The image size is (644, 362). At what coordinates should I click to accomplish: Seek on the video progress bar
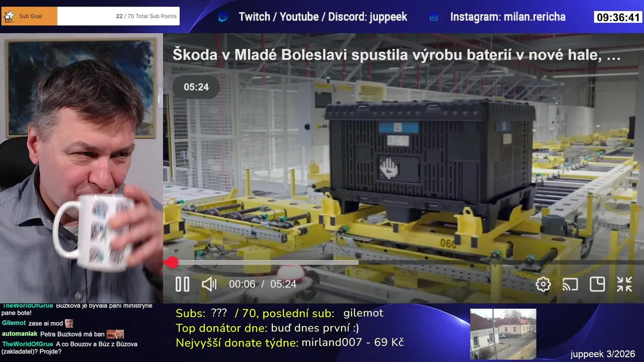click(x=404, y=262)
